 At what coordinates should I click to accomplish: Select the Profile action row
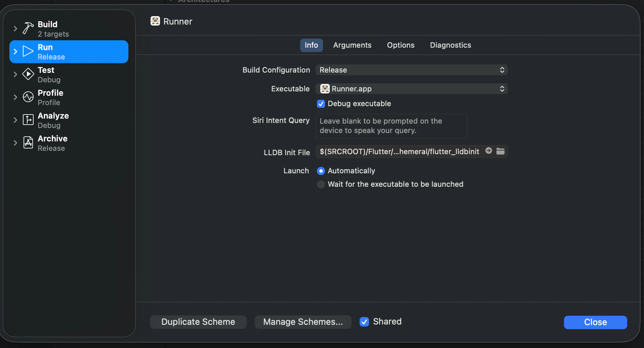point(69,97)
